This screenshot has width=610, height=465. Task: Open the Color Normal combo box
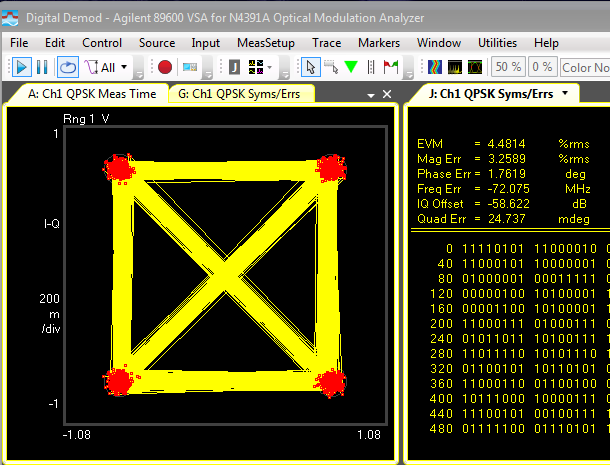[585, 67]
